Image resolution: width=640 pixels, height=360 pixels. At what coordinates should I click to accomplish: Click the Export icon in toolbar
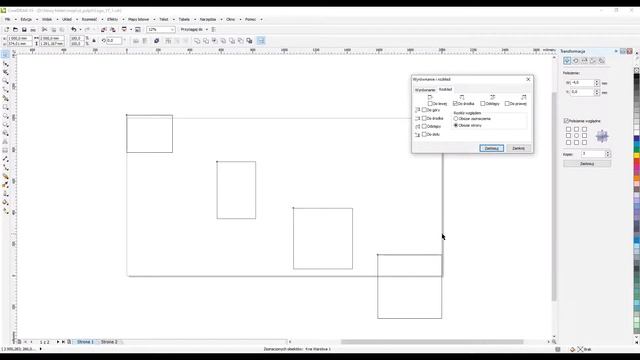coord(113,29)
